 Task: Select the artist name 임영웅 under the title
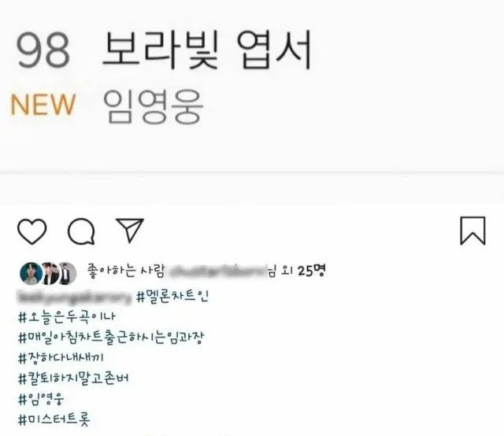point(154,106)
